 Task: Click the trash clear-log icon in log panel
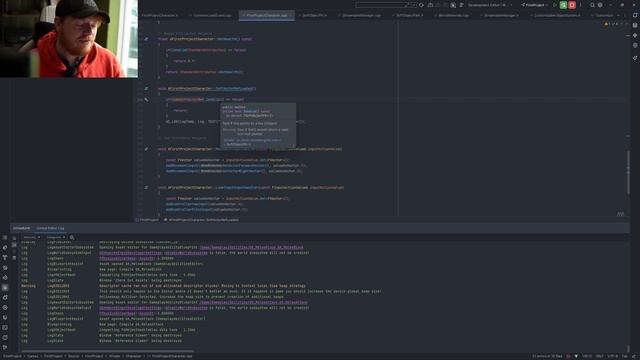(14, 258)
